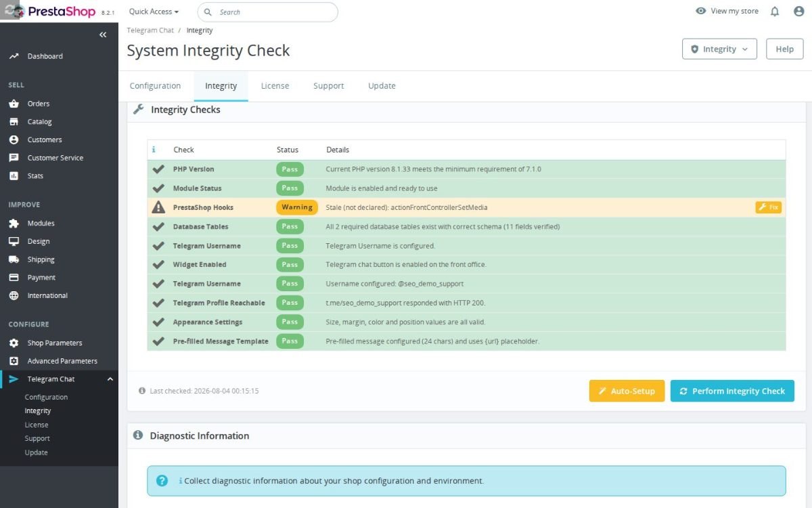Open notifications bell icon
The height and width of the screenshot is (508, 812).
(x=775, y=12)
